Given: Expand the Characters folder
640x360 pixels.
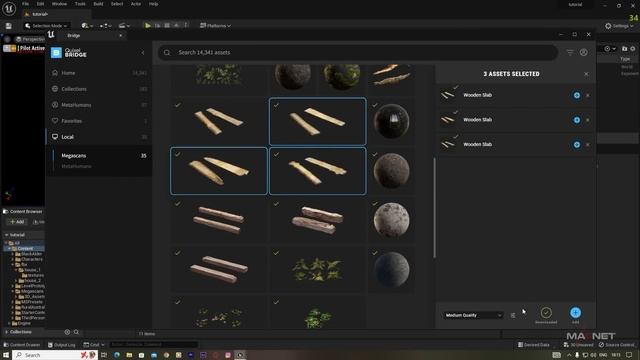Looking at the screenshot, I should (13, 259).
